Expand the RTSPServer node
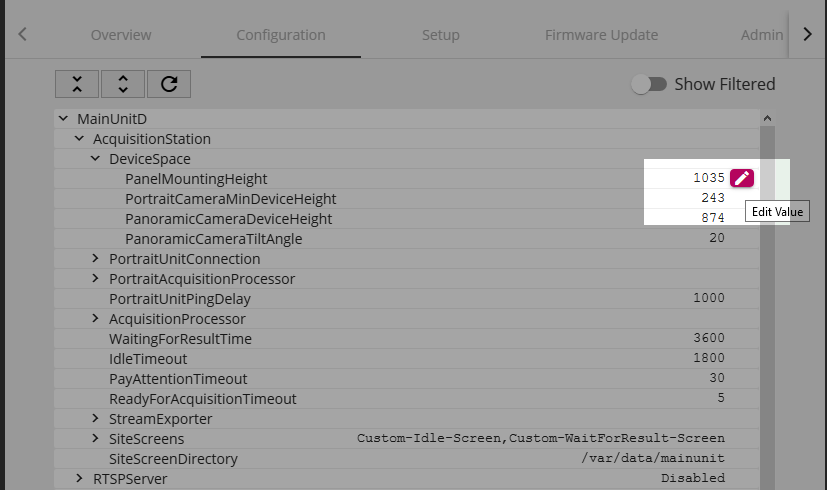Viewport: 827px width, 490px height. (79, 478)
